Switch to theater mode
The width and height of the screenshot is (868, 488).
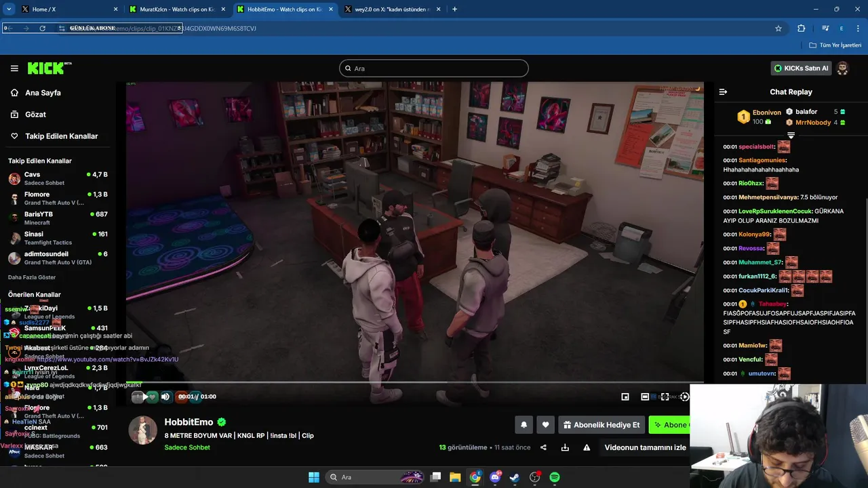click(x=645, y=396)
